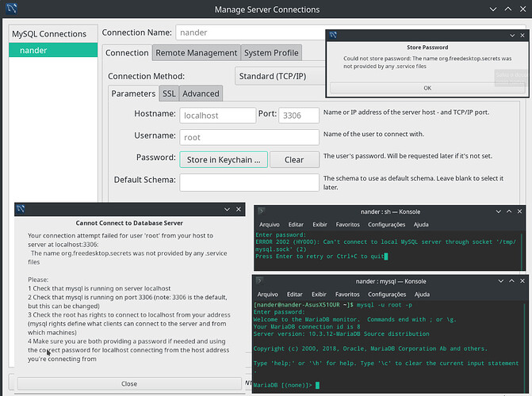Maximize the Manage Server Connections window

pos(506,10)
